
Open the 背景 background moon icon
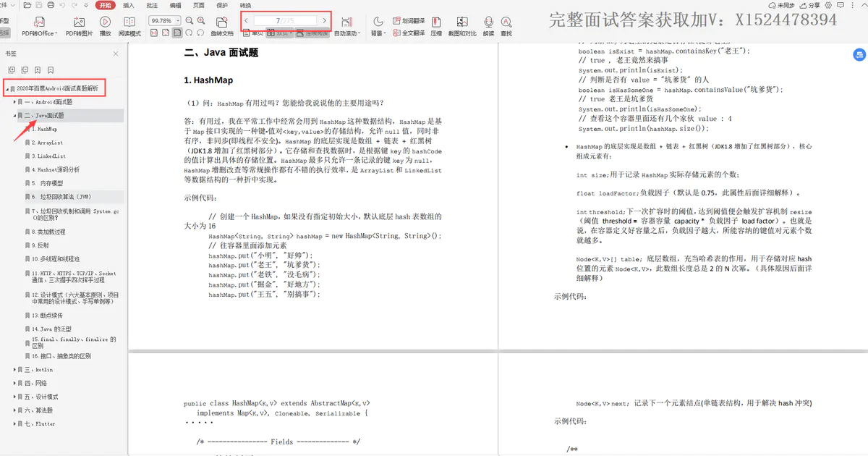pos(378,22)
